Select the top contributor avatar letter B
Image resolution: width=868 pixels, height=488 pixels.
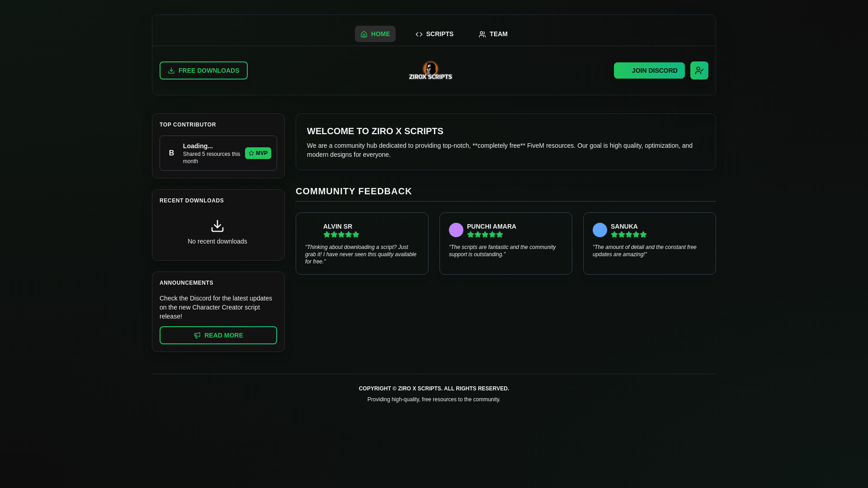point(171,153)
